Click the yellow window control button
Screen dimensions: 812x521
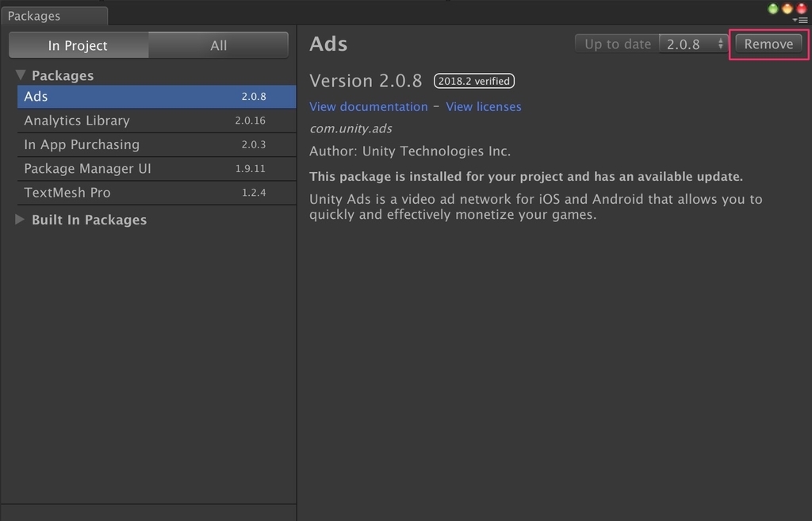pyautogui.click(x=787, y=8)
